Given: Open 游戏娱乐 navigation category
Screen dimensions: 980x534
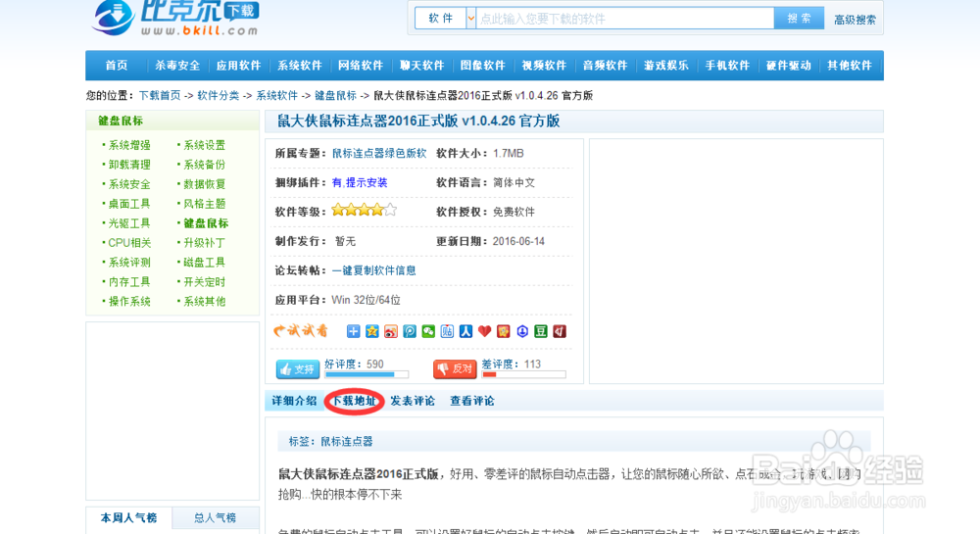Looking at the screenshot, I should pos(666,66).
